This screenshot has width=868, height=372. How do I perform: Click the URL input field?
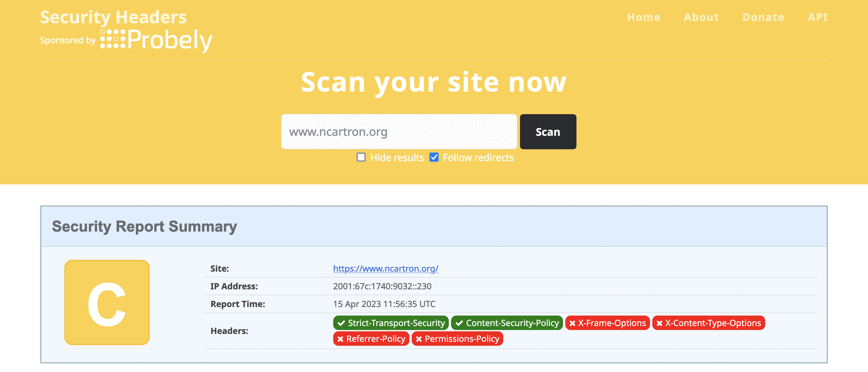tap(399, 132)
